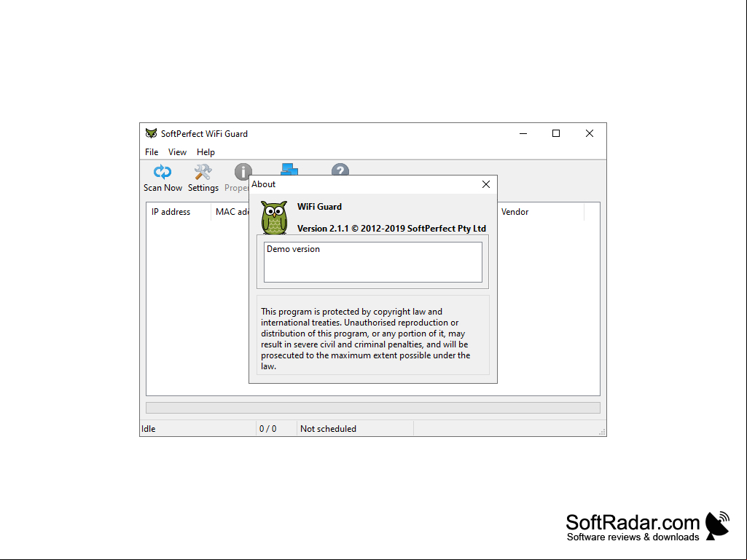Click the copyright law notice paragraph
The width and height of the screenshot is (747, 560).
(x=366, y=339)
